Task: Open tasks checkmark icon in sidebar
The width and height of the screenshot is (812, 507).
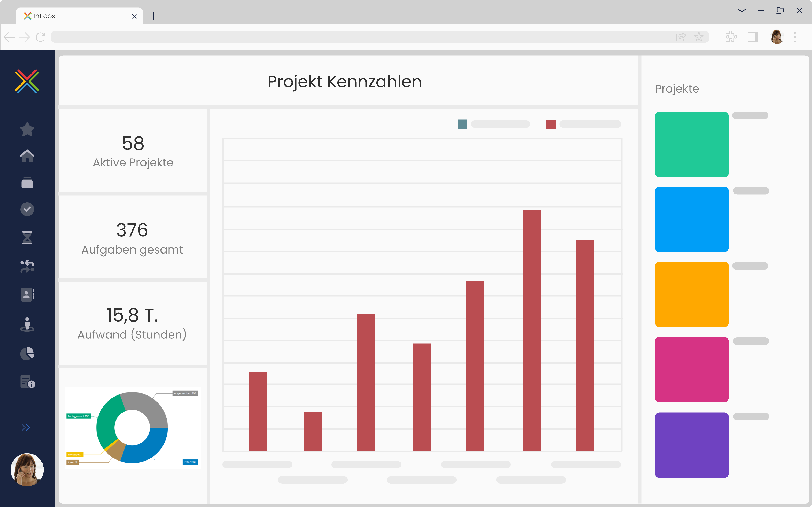Action: pyautogui.click(x=27, y=209)
